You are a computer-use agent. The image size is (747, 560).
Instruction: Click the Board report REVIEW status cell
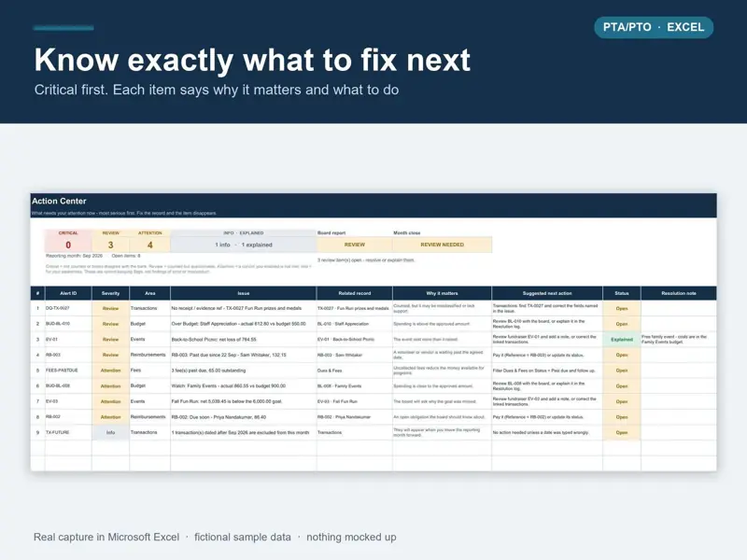(x=355, y=245)
